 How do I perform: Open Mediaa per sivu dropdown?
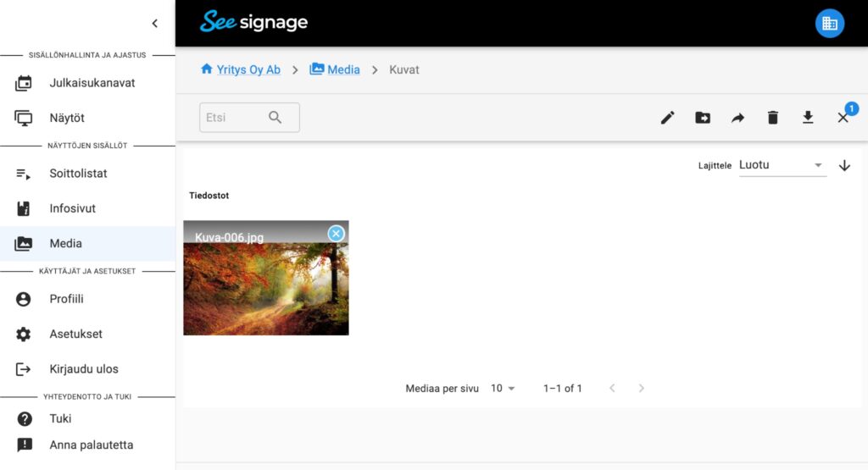(x=503, y=388)
